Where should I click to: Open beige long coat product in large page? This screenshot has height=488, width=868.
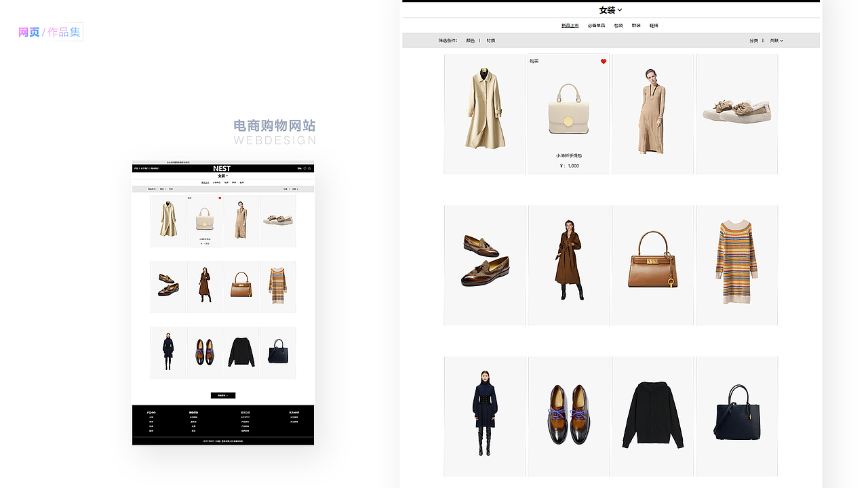[485, 114]
